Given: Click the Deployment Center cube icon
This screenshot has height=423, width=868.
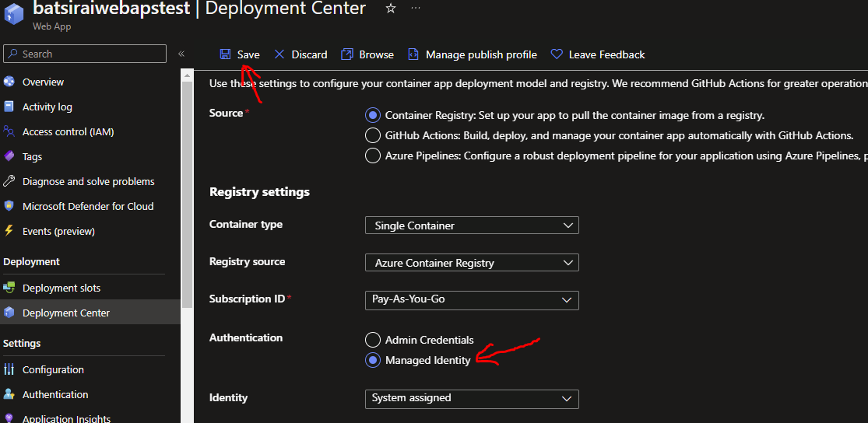Looking at the screenshot, I should click(9, 313).
